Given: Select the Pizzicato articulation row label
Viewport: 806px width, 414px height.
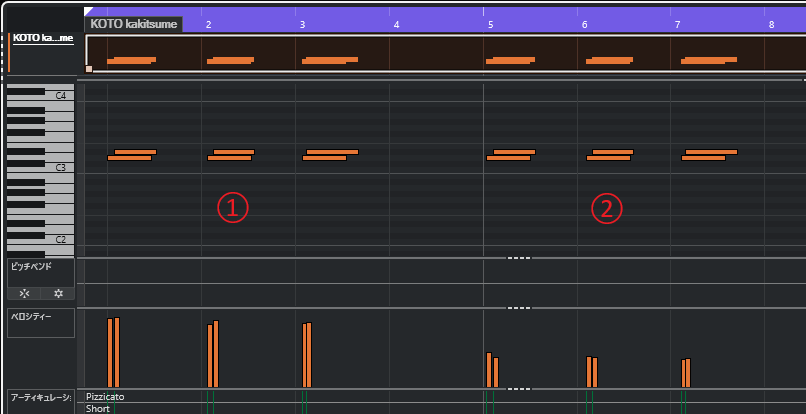Looking at the screenshot, I should 105,397.
